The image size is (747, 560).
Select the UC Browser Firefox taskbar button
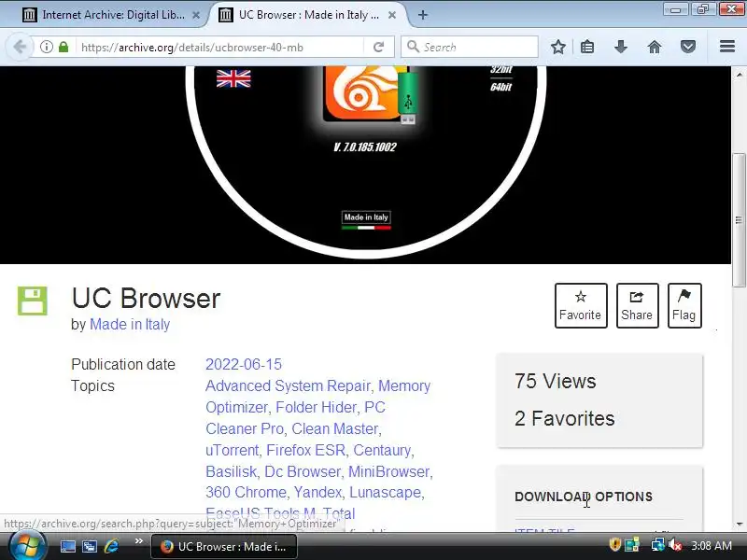click(224, 546)
